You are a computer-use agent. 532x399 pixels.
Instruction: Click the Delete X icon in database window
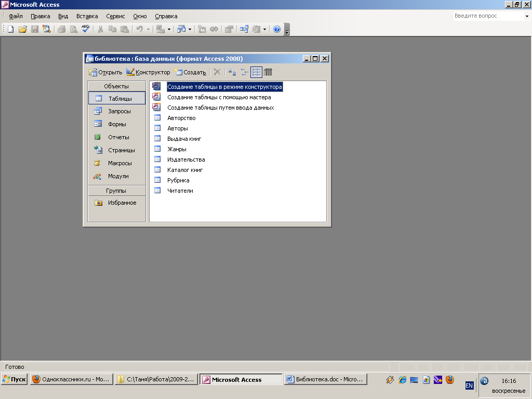217,72
